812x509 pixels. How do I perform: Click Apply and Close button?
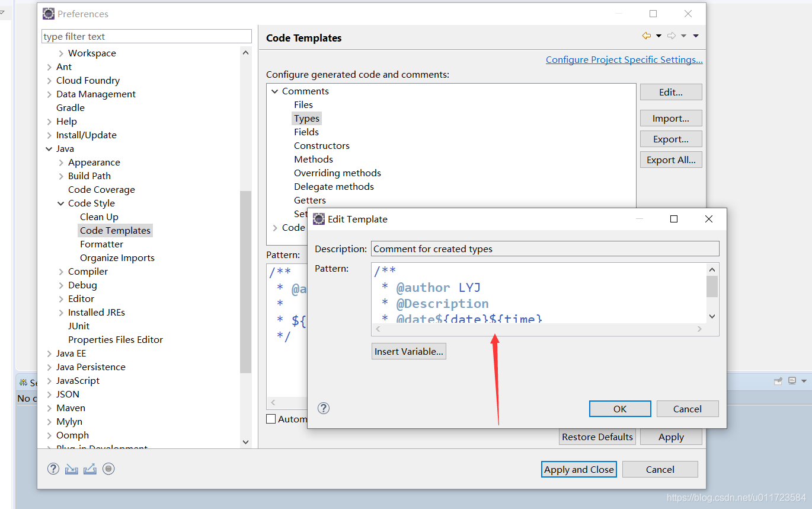[x=579, y=469]
